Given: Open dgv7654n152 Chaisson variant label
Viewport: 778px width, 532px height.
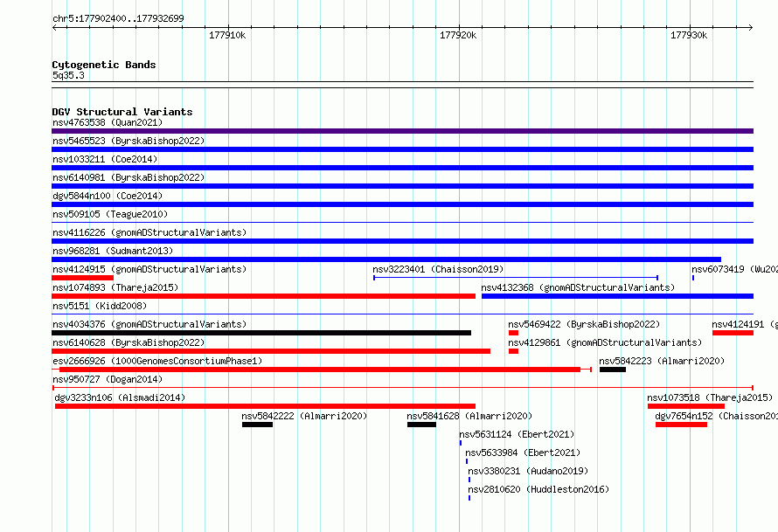Looking at the screenshot, I should (716, 416).
